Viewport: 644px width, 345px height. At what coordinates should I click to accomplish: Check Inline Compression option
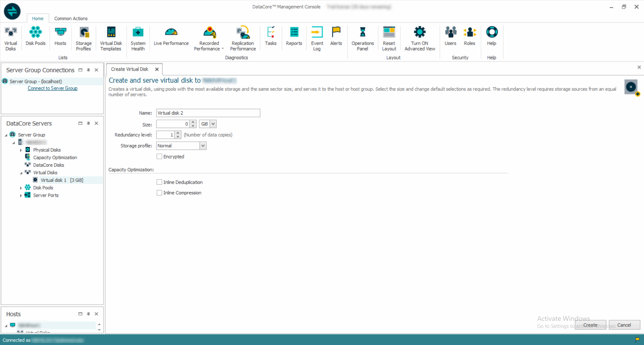(x=159, y=193)
